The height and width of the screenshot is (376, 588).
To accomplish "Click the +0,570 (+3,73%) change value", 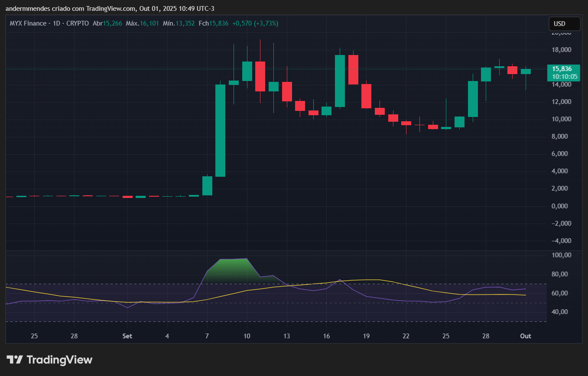I will pyautogui.click(x=255, y=23).
